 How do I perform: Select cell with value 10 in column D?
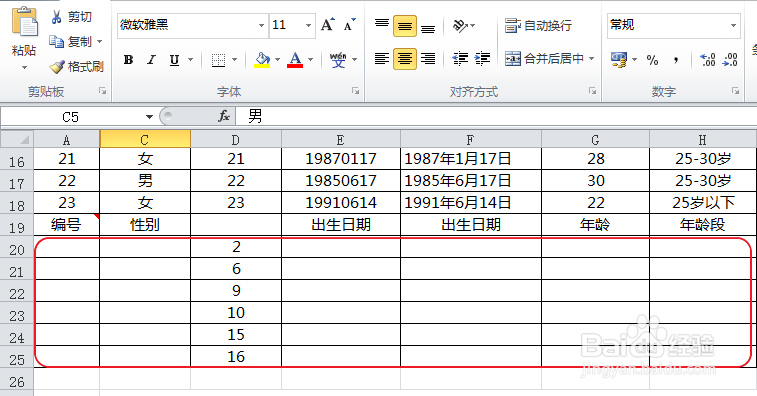(x=236, y=312)
